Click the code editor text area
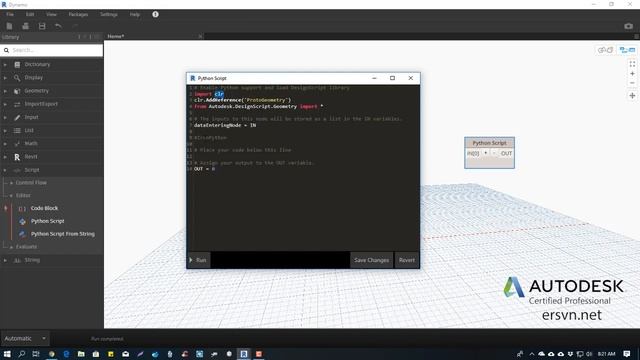640x360 pixels. (x=303, y=167)
